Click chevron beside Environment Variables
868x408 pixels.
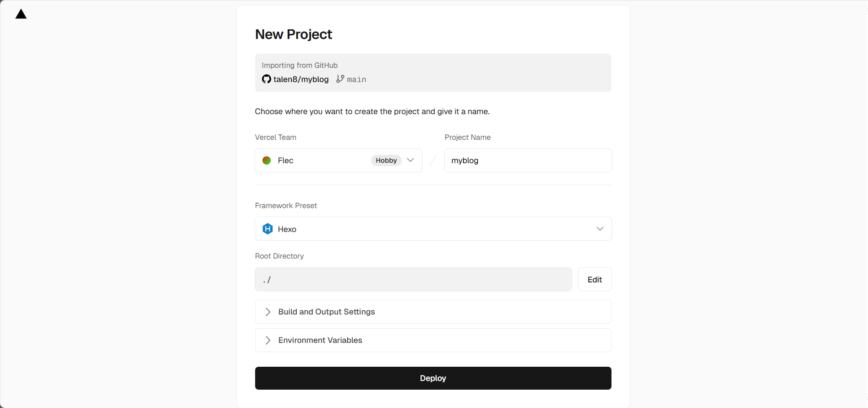pos(268,340)
